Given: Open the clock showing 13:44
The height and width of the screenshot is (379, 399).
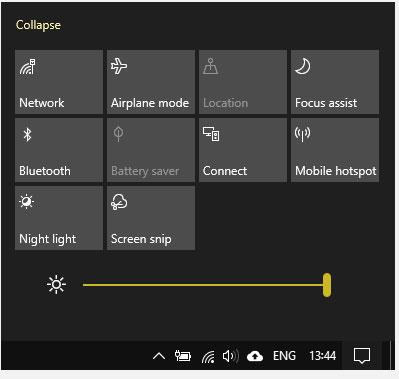Looking at the screenshot, I should [322, 356].
